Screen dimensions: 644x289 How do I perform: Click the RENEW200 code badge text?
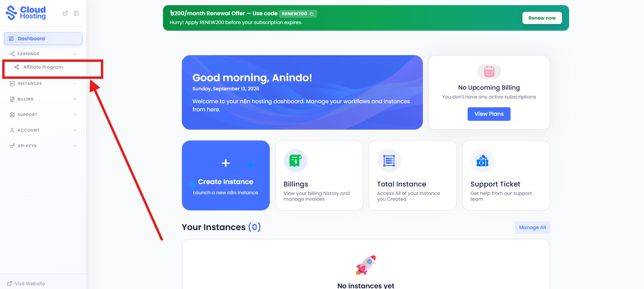[x=295, y=14]
